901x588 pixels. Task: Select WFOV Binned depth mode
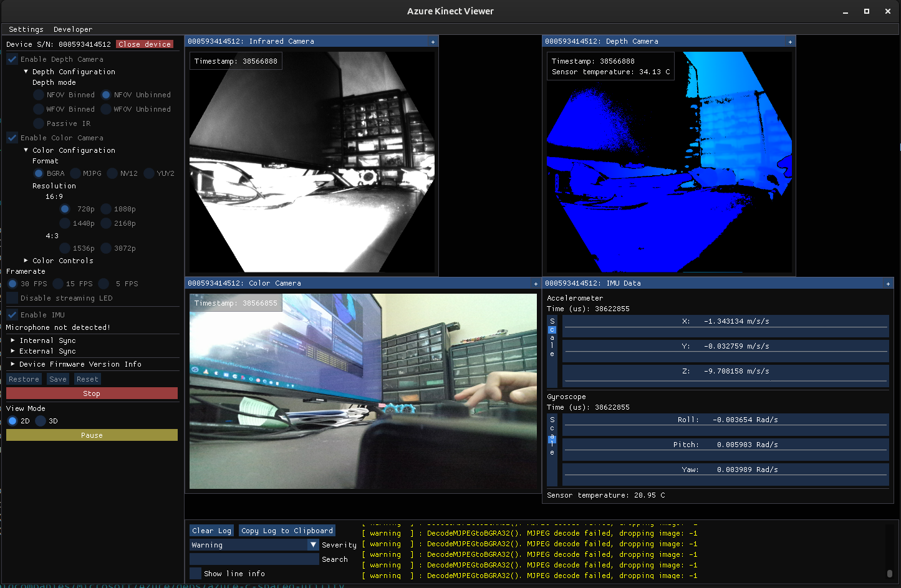(x=39, y=109)
